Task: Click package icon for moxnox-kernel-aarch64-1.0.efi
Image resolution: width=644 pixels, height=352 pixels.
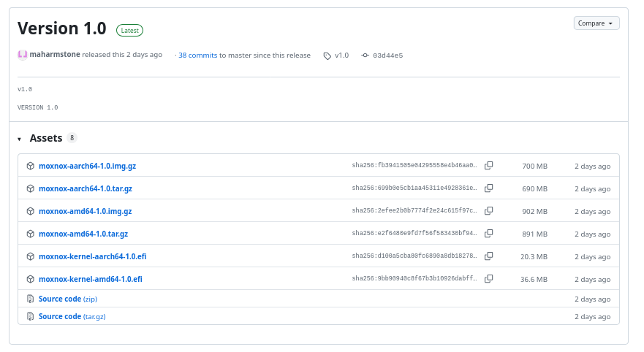Action: (31, 256)
